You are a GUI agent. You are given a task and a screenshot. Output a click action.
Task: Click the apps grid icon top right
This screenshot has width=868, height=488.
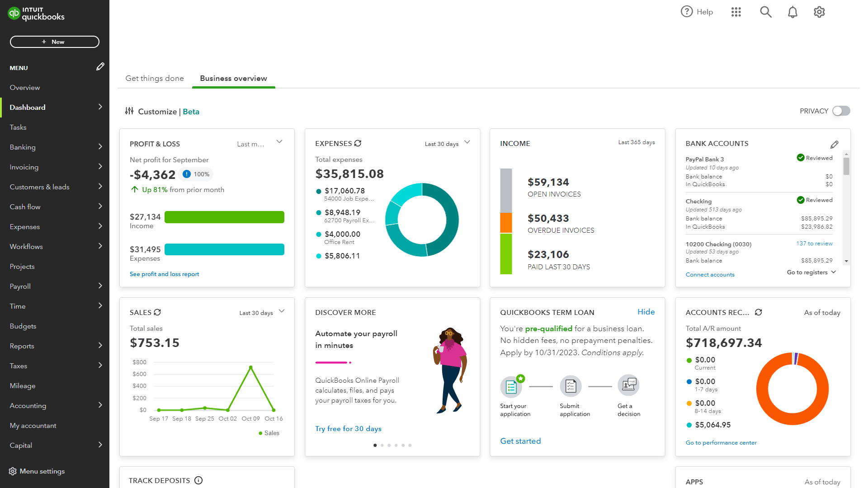point(735,11)
